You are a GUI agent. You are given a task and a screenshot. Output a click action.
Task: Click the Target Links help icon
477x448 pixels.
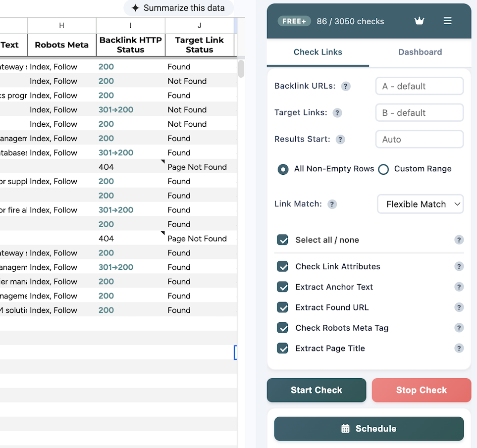[337, 113]
